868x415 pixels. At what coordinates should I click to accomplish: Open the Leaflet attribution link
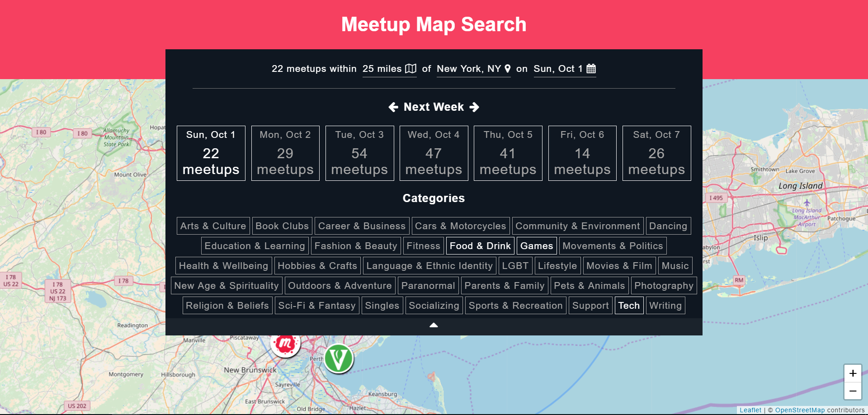(750, 410)
